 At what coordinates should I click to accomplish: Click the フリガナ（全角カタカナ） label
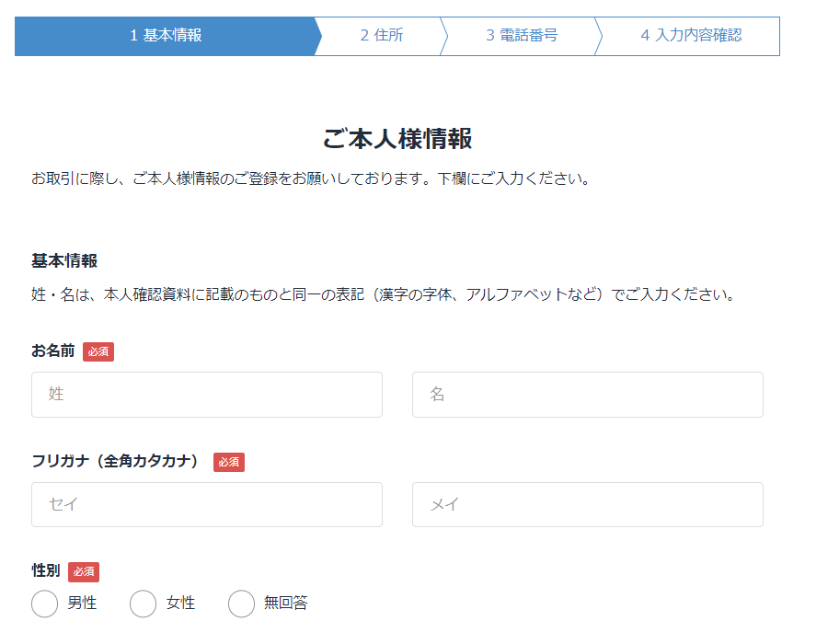[x=115, y=461]
